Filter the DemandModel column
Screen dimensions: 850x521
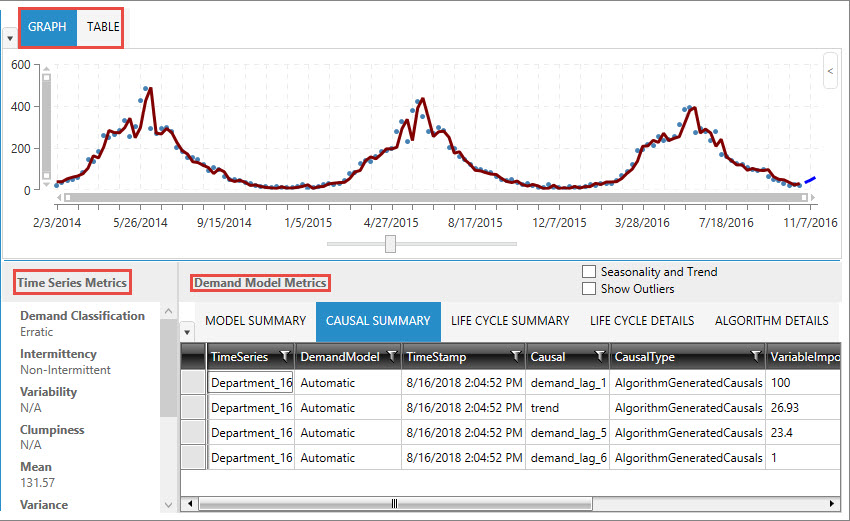point(391,356)
